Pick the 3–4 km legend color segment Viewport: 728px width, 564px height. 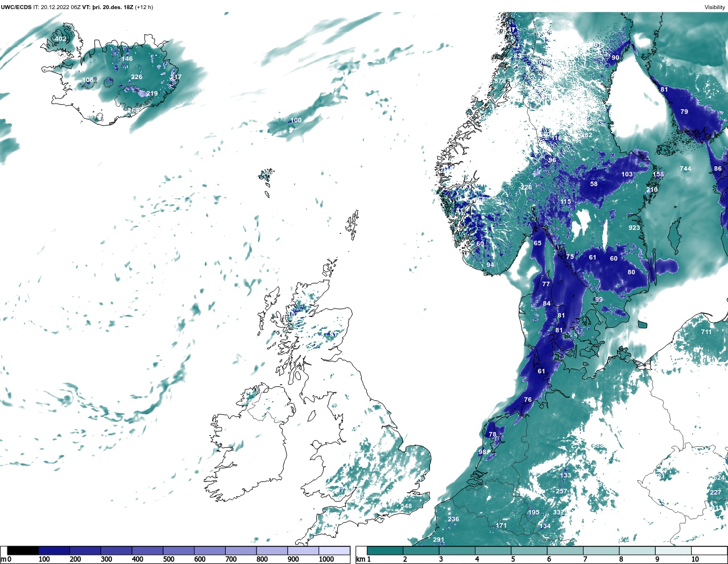click(x=457, y=550)
